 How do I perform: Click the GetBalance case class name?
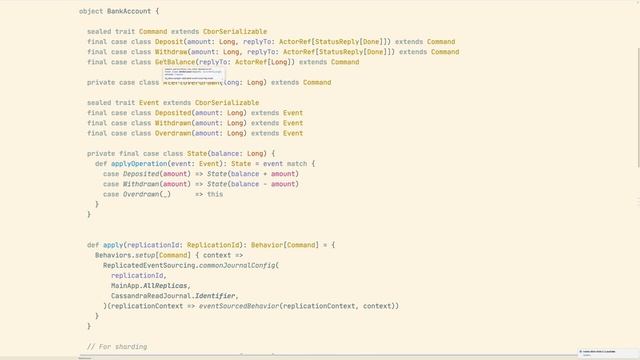(175, 62)
